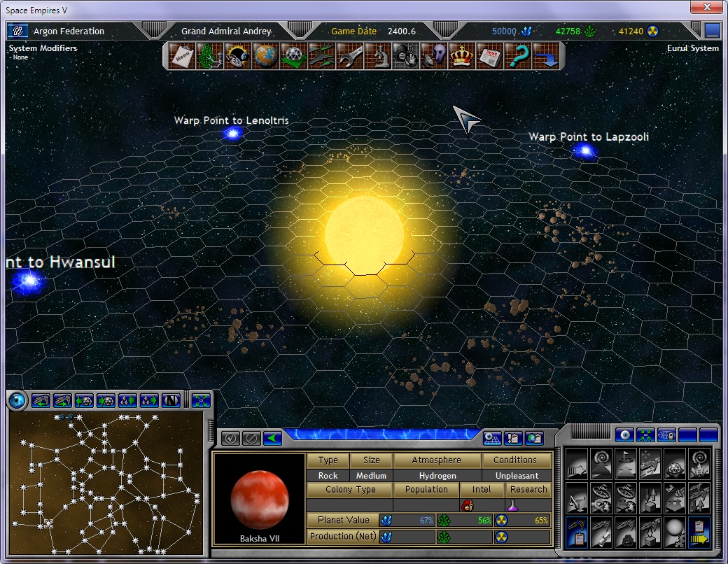Open the hooded spy intelligence icon
This screenshot has height=564, width=728.
point(405,56)
